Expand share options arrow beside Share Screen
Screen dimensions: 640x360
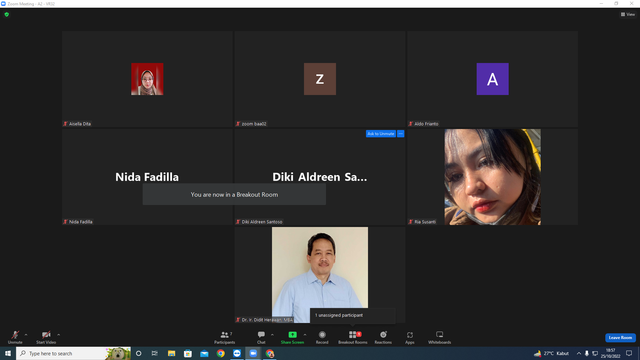[305, 335]
